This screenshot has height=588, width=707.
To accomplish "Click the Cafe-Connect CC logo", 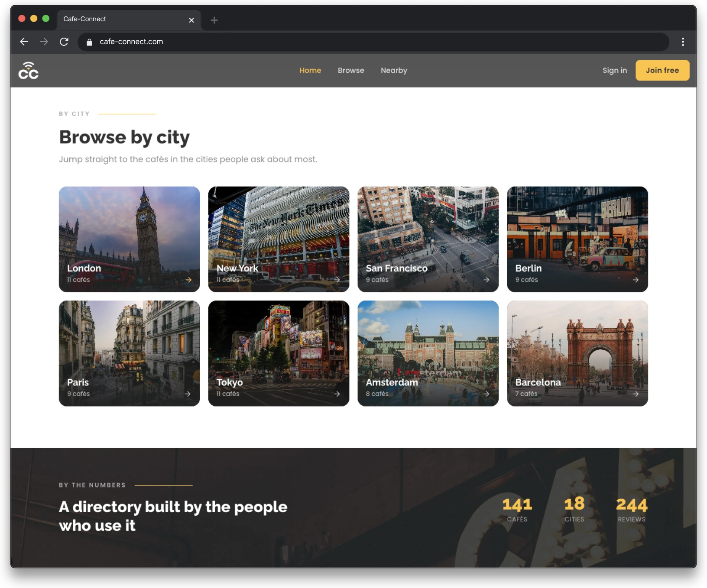I will [x=29, y=71].
